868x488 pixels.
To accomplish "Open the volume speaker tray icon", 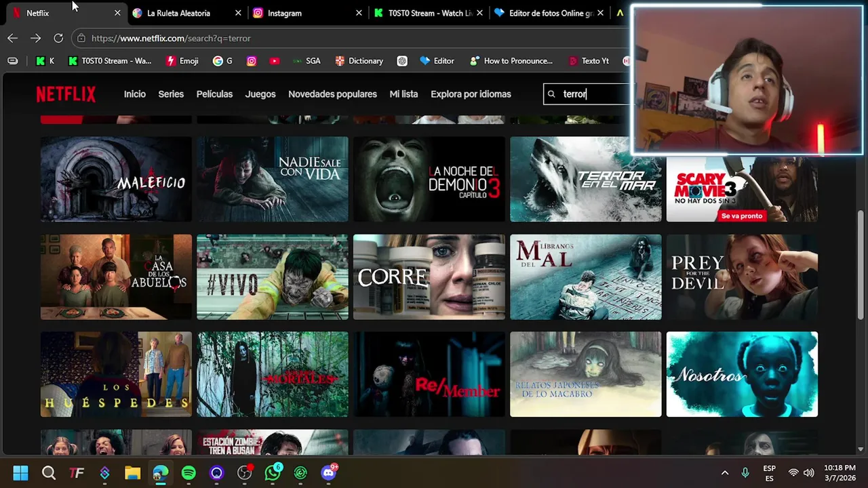I will (x=808, y=473).
